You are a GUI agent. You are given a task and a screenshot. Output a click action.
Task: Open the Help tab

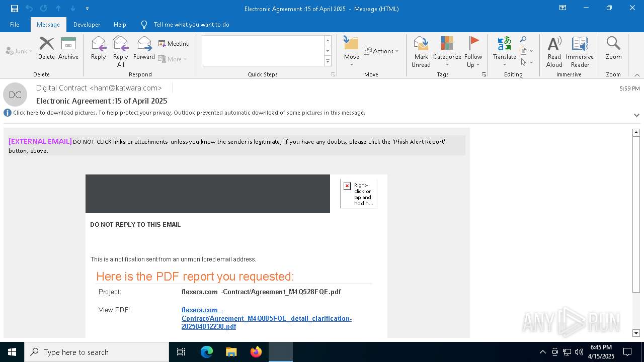click(x=120, y=25)
